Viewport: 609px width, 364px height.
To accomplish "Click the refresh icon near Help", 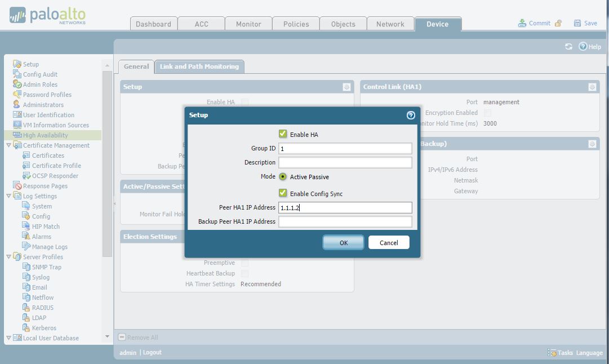I will pos(568,47).
